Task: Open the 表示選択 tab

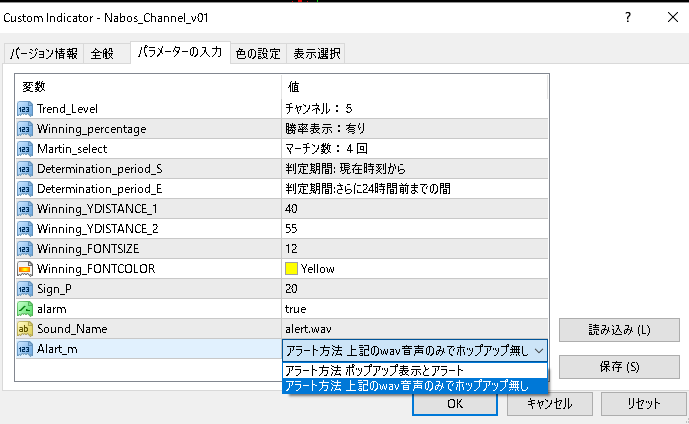Action: pos(316,54)
